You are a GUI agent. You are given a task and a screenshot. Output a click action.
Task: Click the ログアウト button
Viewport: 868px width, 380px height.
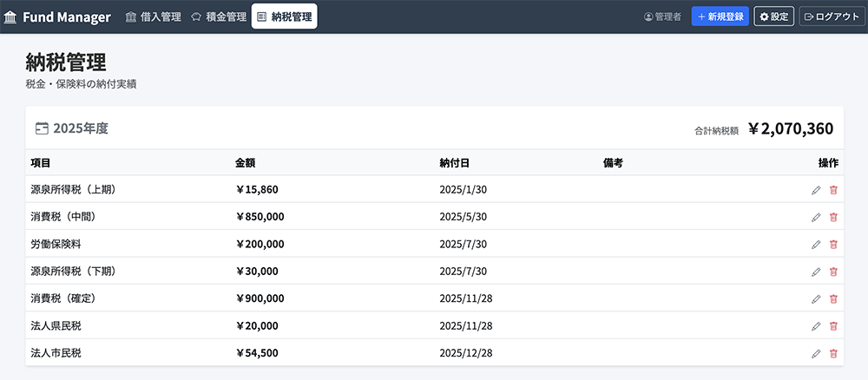(832, 16)
